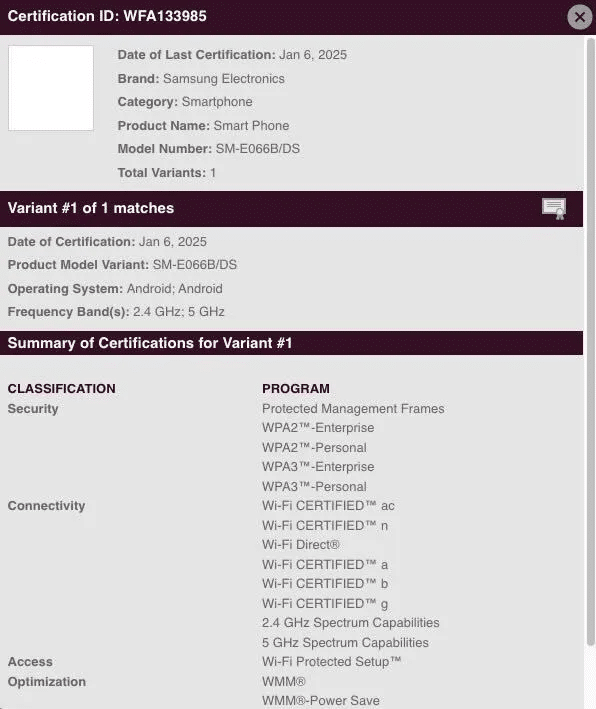Open the certificate icon for Variant #1
596x709 pixels.
[x=554, y=209]
